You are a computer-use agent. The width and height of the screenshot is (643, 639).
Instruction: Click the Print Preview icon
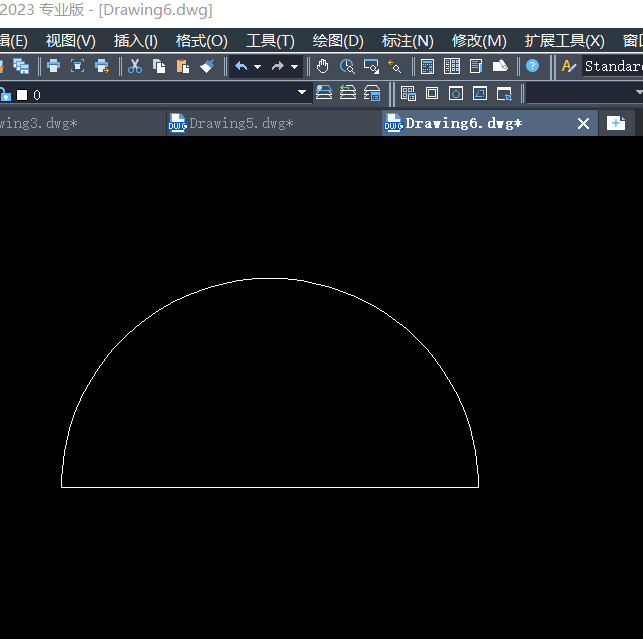[78, 66]
